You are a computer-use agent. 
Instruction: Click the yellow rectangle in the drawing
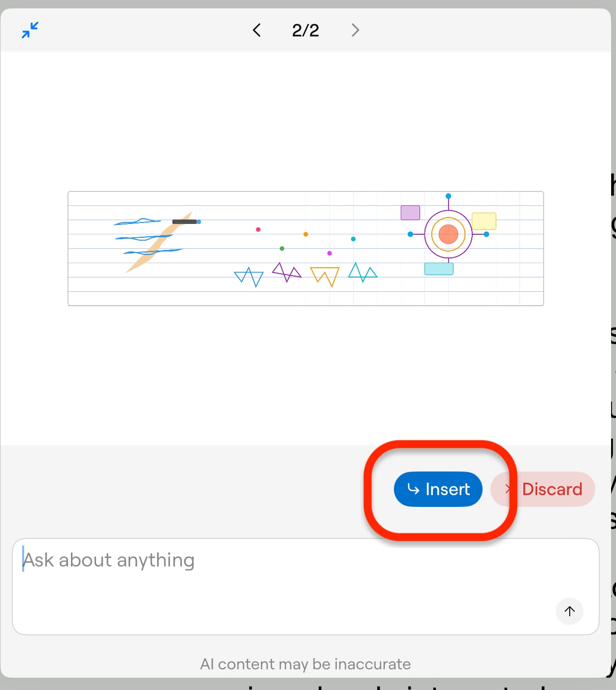[484, 221]
